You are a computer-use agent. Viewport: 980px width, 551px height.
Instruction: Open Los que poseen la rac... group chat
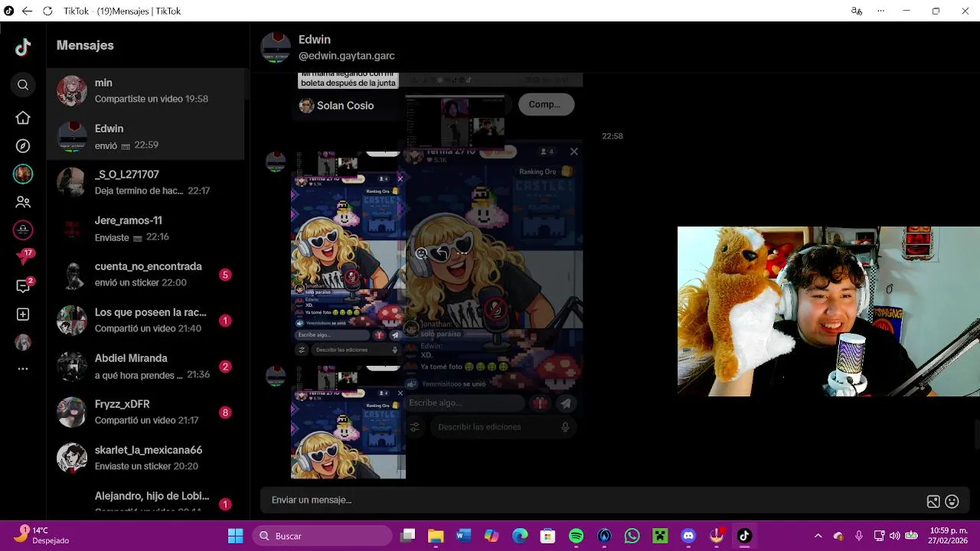(145, 320)
